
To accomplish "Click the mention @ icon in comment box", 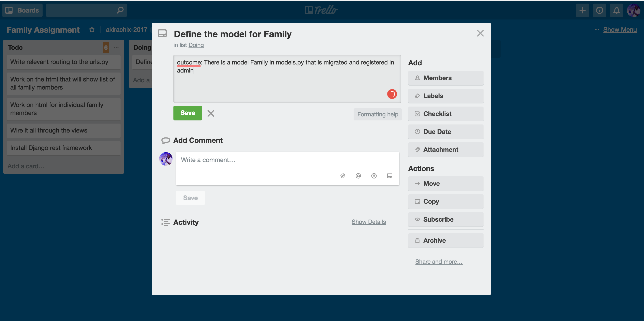I will click(x=358, y=176).
